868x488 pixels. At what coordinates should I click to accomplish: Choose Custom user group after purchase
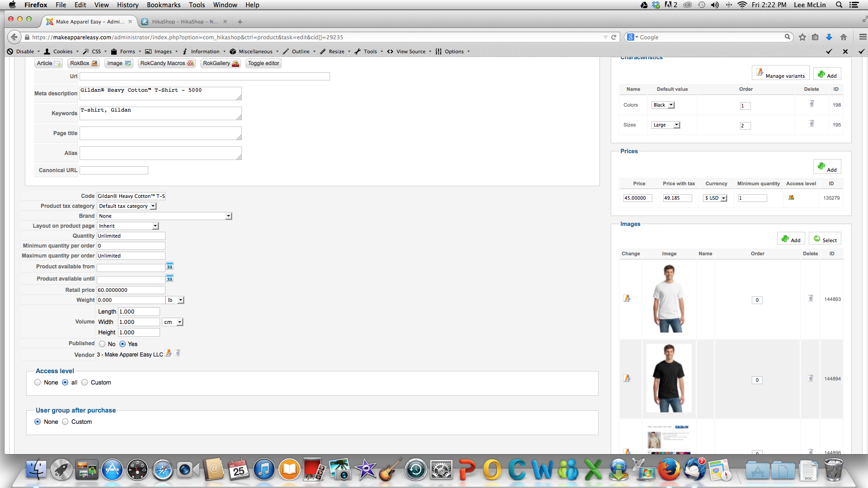pyautogui.click(x=66, y=422)
